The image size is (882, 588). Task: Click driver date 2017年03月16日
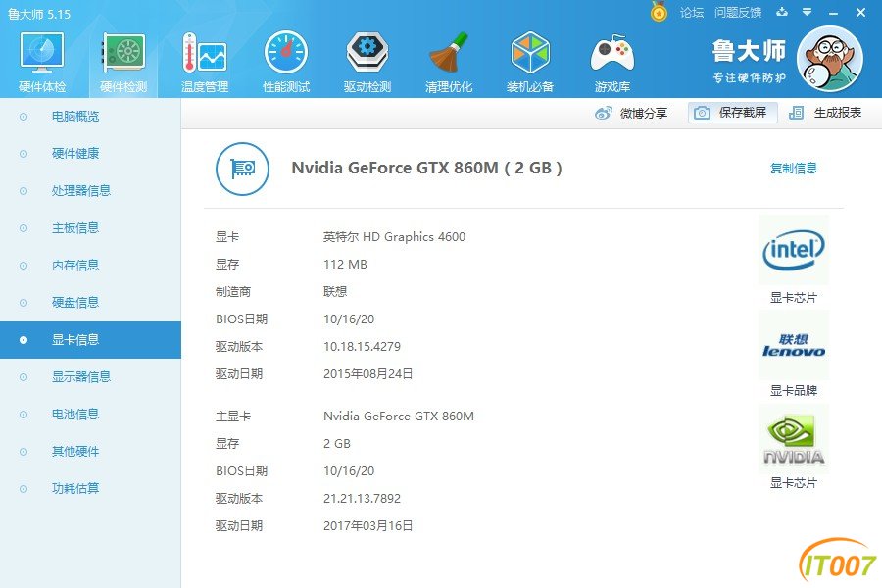(367, 526)
